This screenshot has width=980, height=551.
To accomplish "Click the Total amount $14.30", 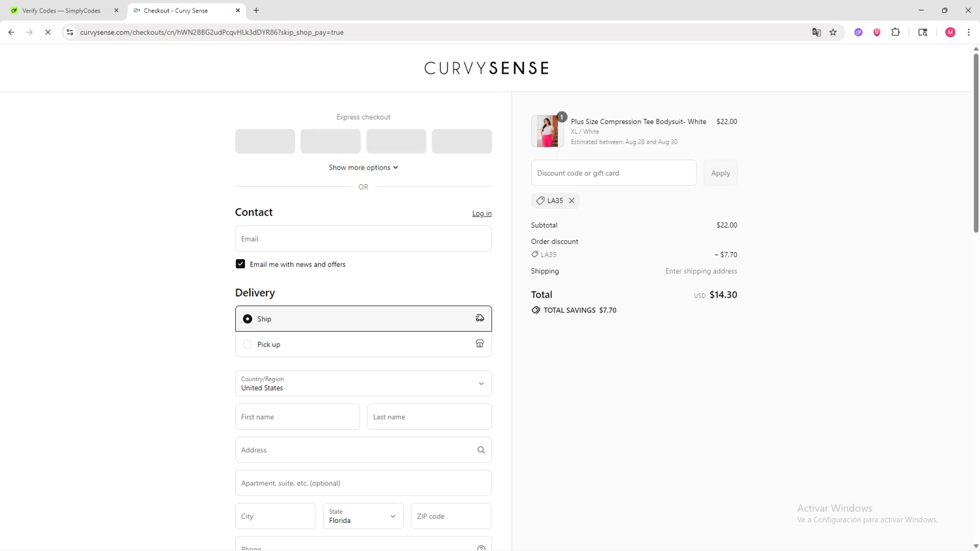I will [723, 294].
